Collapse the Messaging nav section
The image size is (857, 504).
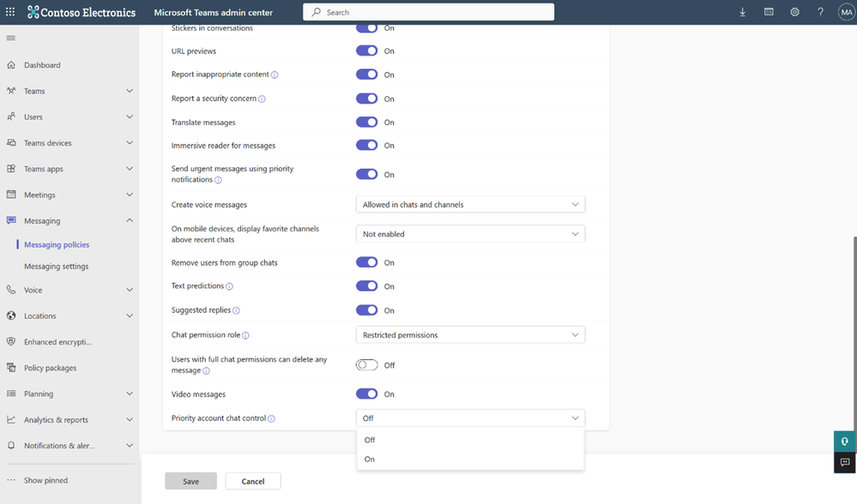(130, 220)
